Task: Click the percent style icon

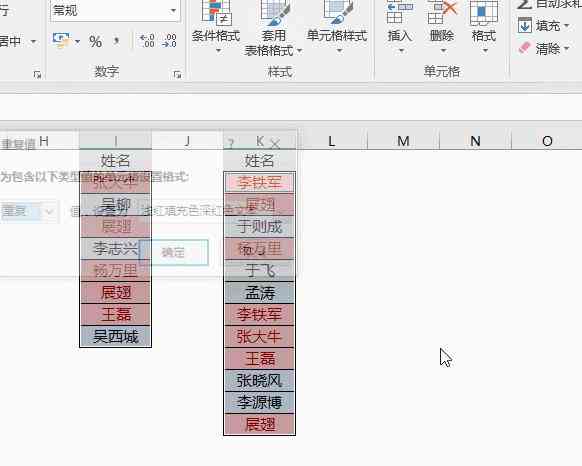Action: click(95, 41)
